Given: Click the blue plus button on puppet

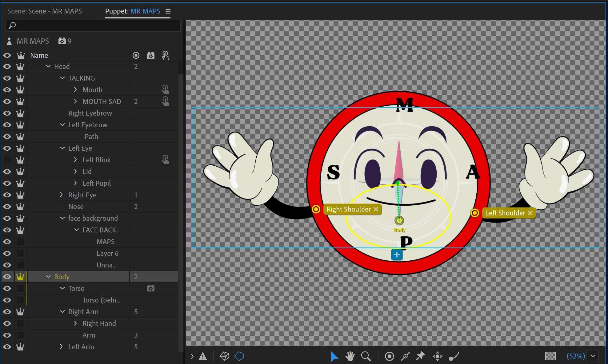Looking at the screenshot, I should tap(397, 255).
